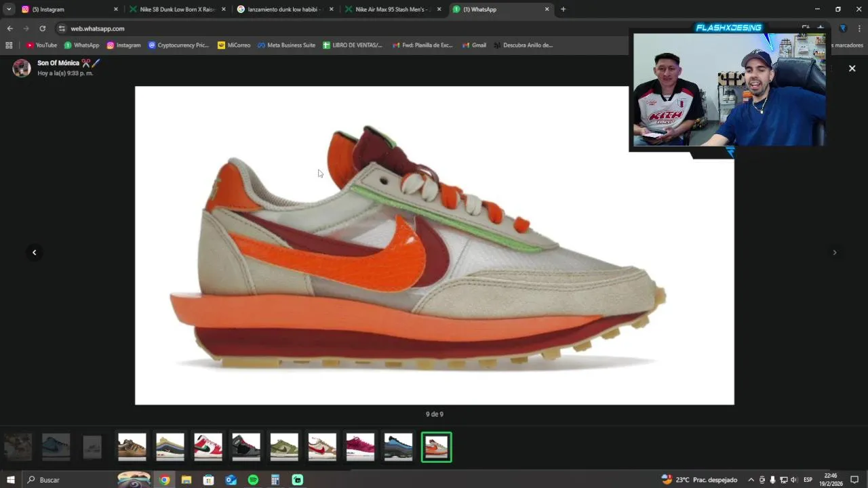Open the volume control tray icon

(x=793, y=480)
